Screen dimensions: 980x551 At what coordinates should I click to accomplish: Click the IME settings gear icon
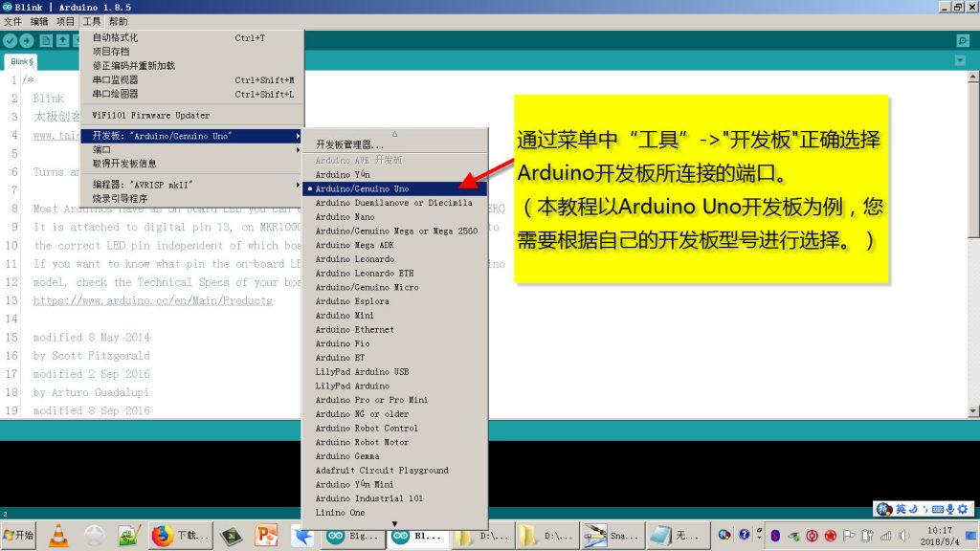coord(963,509)
